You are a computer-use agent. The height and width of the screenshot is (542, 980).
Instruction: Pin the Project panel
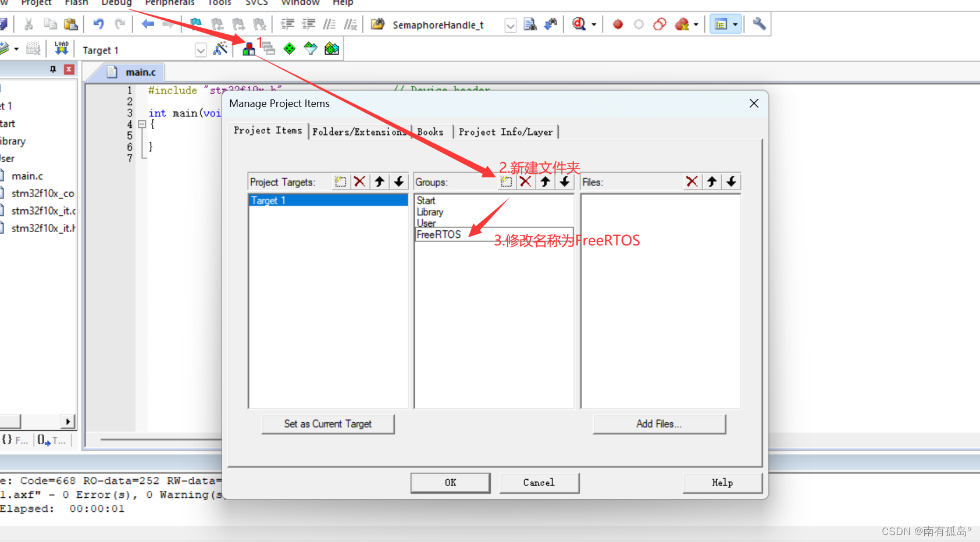53,69
